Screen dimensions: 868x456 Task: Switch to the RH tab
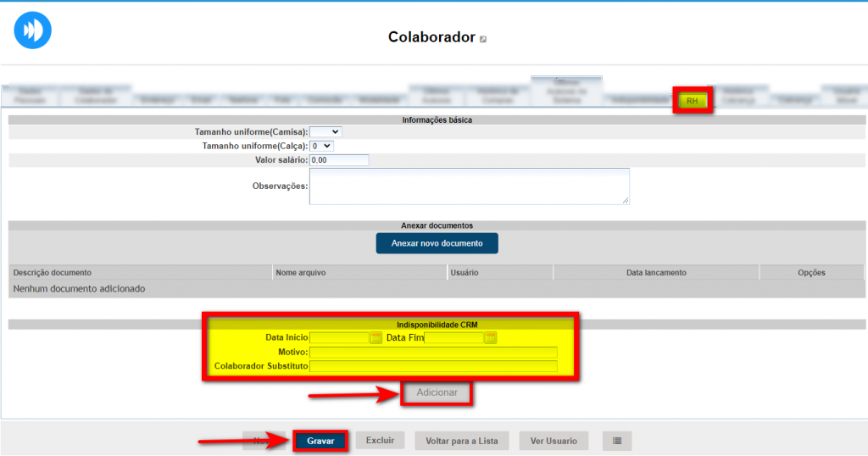pos(693,101)
